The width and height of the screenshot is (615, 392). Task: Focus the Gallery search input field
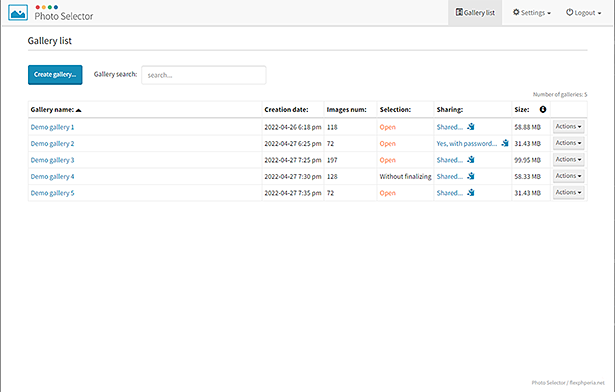(x=204, y=75)
